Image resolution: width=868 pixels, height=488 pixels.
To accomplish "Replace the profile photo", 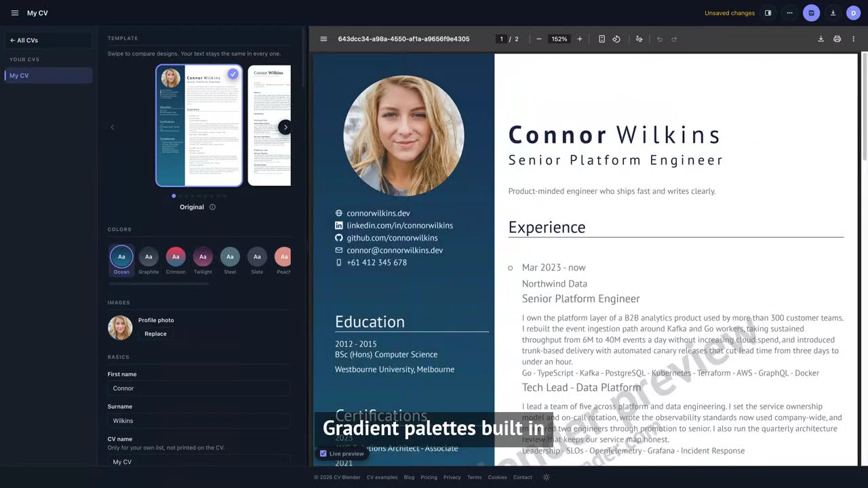I will point(155,333).
